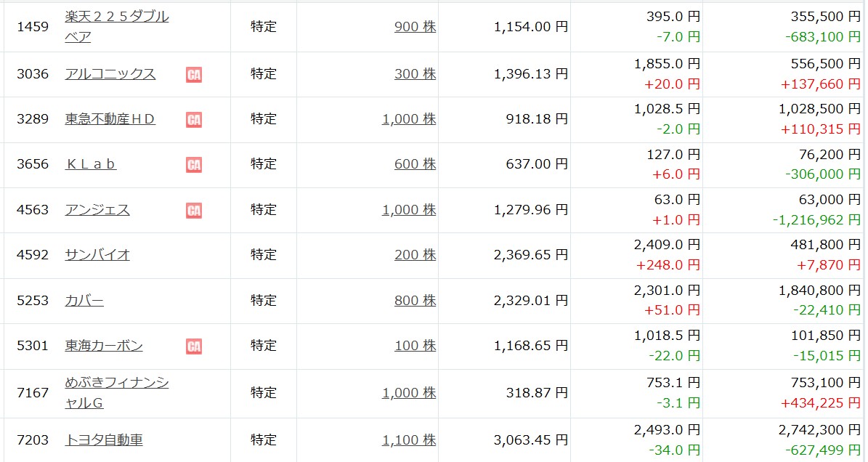Open the KLab stock name link
Screen dimensions: 868x462
pyautogui.click(x=91, y=163)
